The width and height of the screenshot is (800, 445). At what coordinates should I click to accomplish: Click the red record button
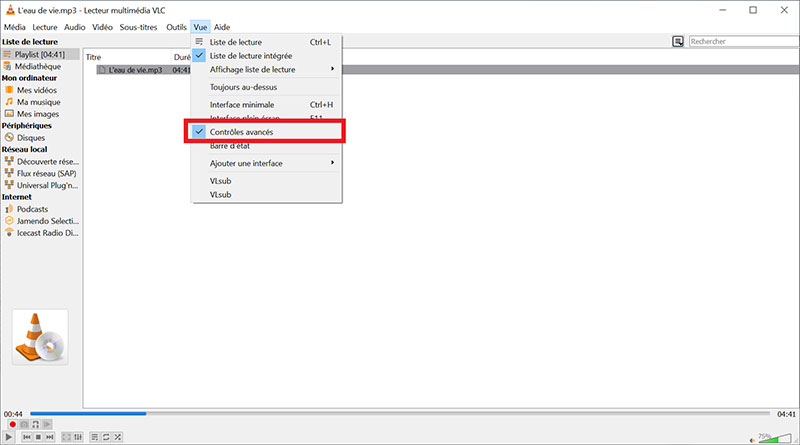click(12, 424)
